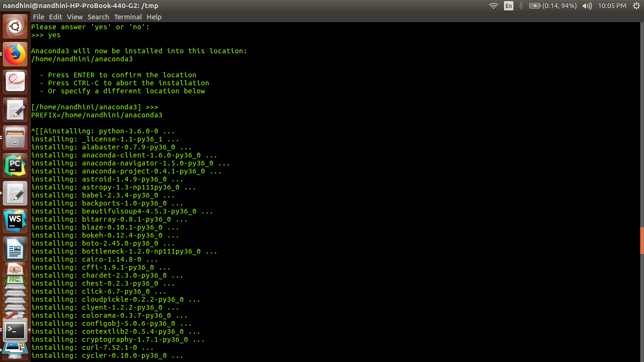The height and width of the screenshot is (362, 644).
Task: Open the Edit menu
Action: pos(56,16)
